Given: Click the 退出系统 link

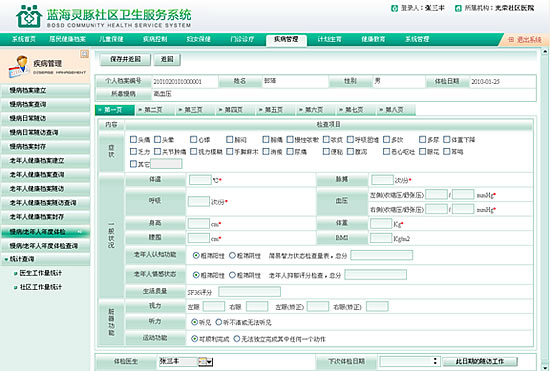Looking at the screenshot, I should [529, 40].
